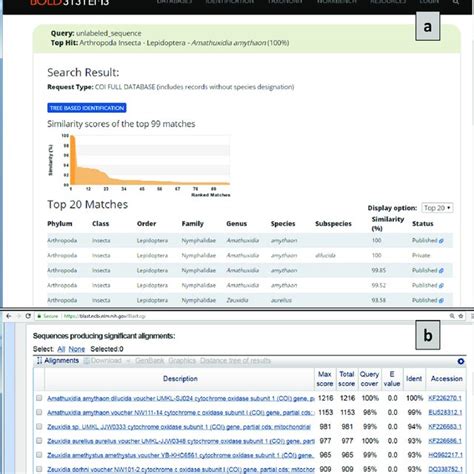Open accession HQ962217.1
The image size is (474, 474).
445,455
